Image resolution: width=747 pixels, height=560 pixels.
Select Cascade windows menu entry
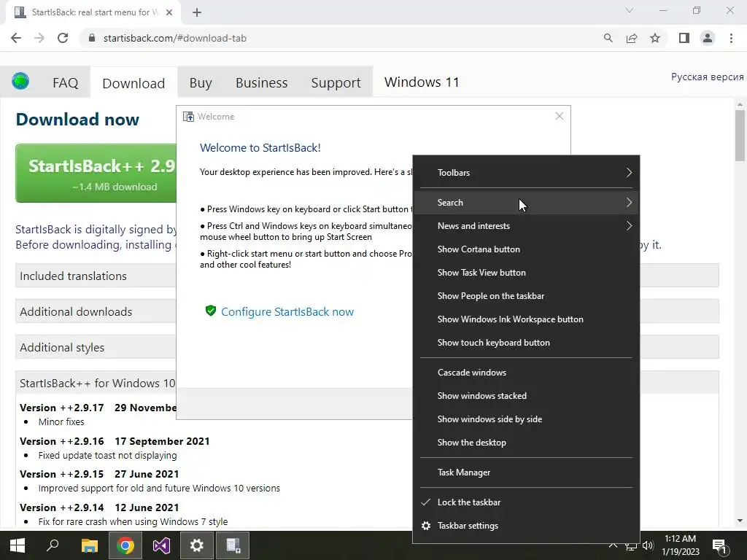click(x=527, y=373)
